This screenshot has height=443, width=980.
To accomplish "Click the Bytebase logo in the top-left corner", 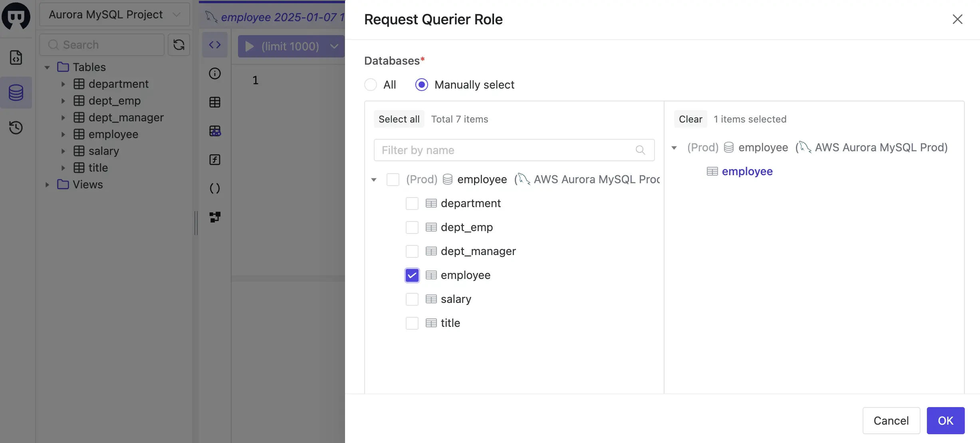I will [16, 16].
